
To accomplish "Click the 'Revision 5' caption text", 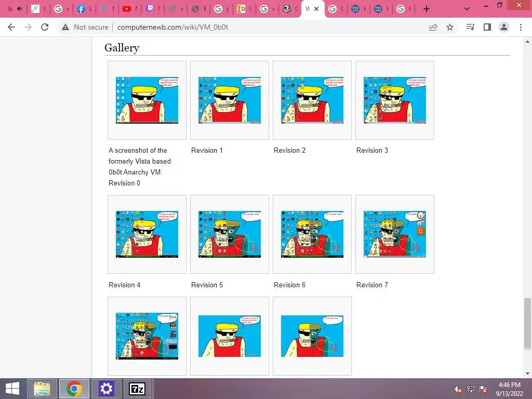I will click(207, 285).
